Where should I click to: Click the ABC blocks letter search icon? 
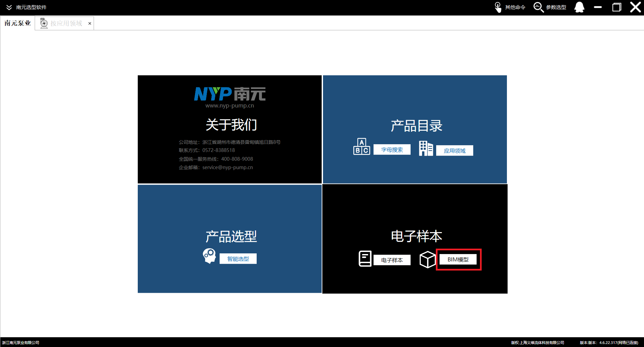(361, 147)
